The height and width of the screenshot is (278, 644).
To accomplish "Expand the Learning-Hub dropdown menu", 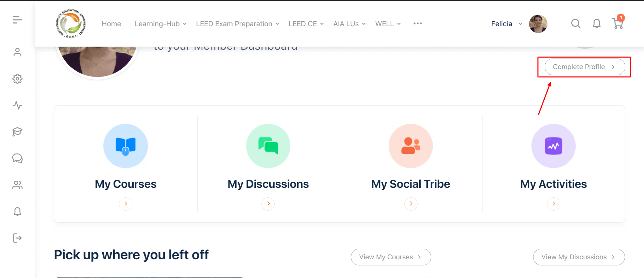I will pyautogui.click(x=160, y=24).
